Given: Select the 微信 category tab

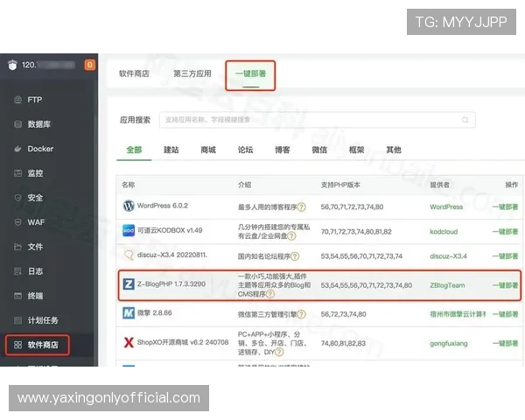Looking at the screenshot, I should pyautogui.click(x=319, y=150).
